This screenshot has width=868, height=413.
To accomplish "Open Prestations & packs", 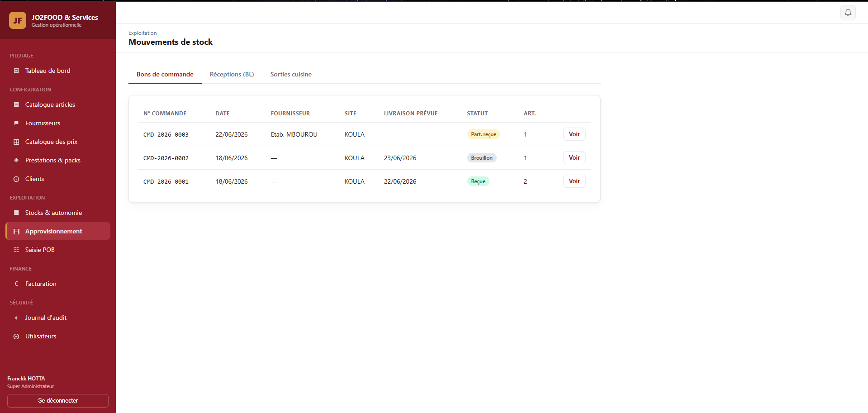I will (58, 160).
